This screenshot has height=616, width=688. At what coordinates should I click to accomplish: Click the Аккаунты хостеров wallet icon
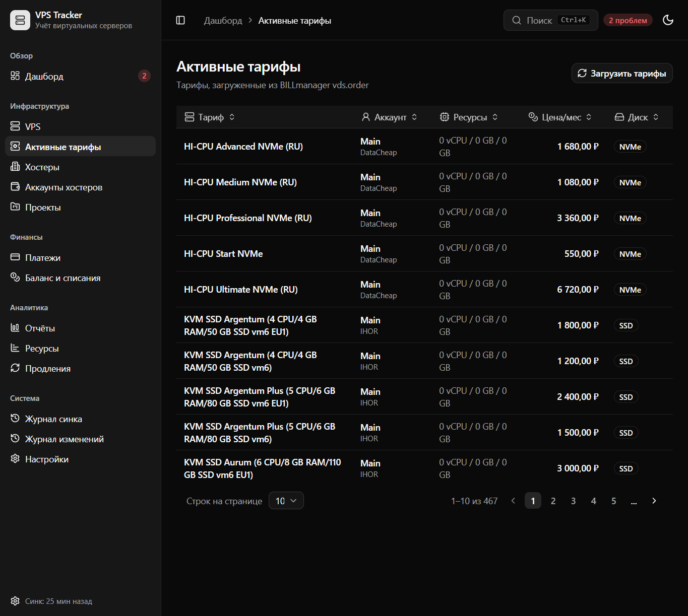15,187
